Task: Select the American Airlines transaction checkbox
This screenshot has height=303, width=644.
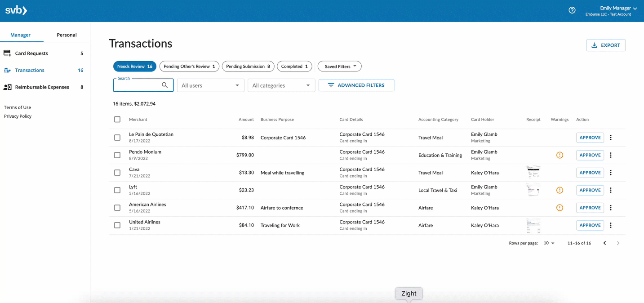Action: 117,208
